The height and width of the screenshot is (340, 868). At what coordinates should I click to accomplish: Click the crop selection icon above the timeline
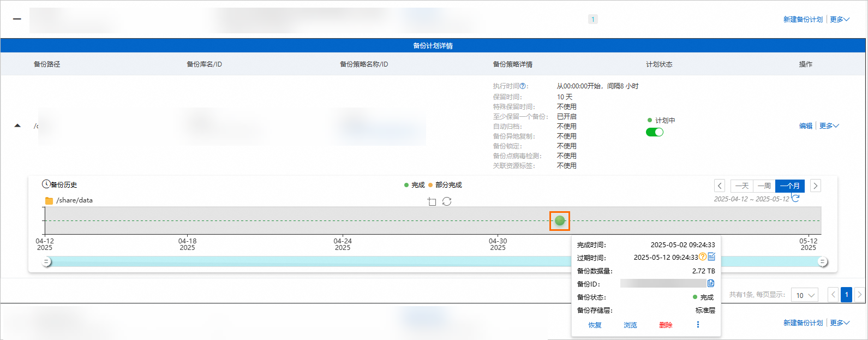click(x=432, y=201)
